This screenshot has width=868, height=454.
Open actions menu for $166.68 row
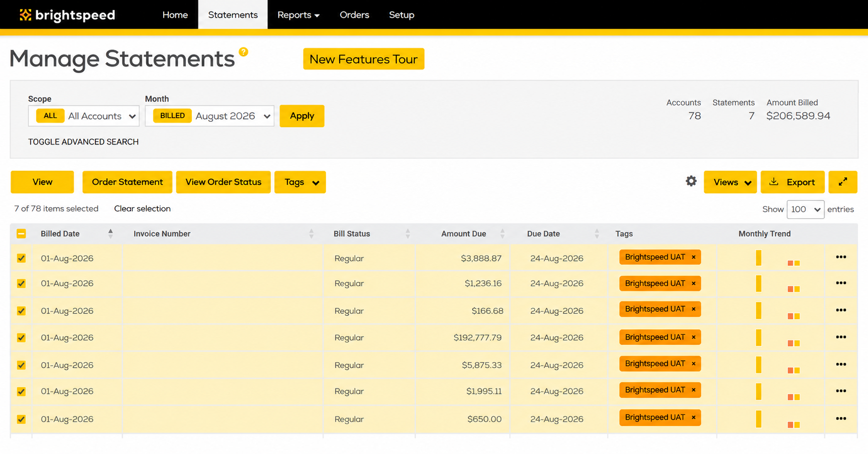(x=841, y=310)
